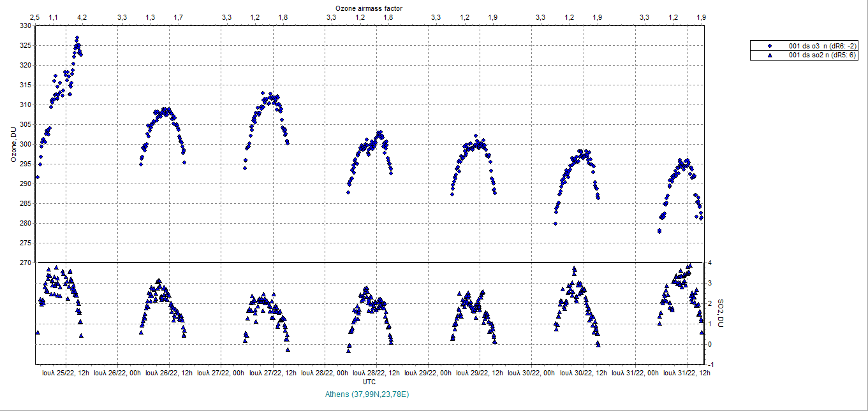Click the blue triangle so2 legend marker

pyautogui.click(x=770, y=55)
